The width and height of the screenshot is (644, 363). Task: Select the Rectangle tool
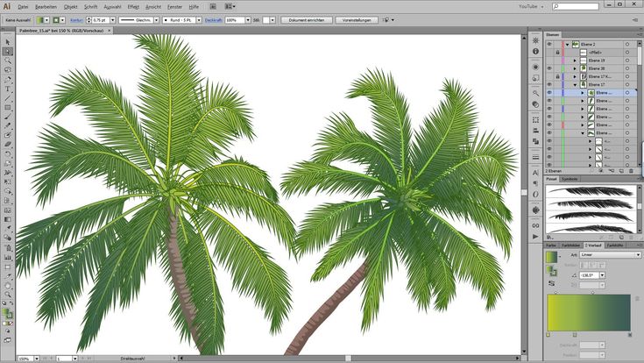pos(8,107)
